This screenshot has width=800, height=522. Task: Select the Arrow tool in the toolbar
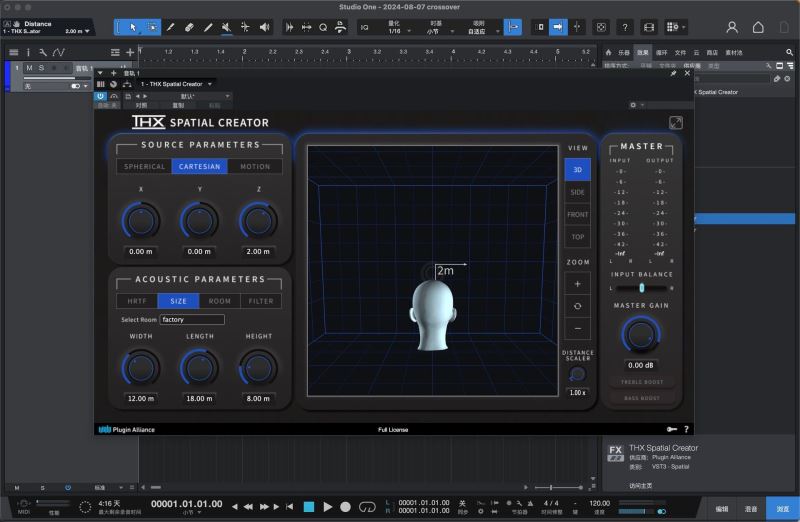tap(133, 27)
